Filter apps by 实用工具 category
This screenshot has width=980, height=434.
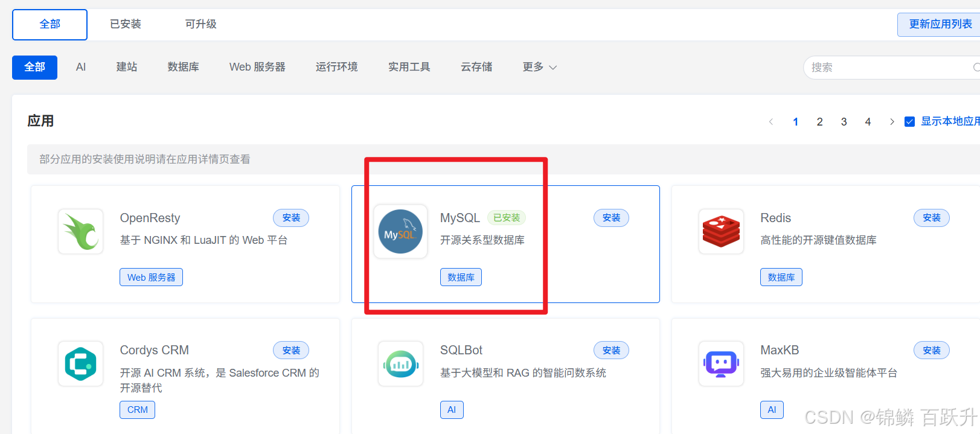[409, 67]
